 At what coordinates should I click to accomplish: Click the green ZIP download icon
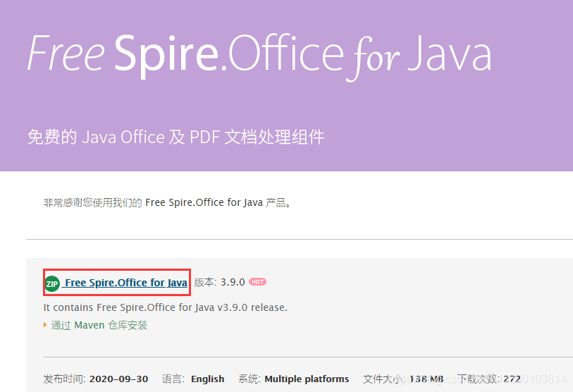click(52, 283)
